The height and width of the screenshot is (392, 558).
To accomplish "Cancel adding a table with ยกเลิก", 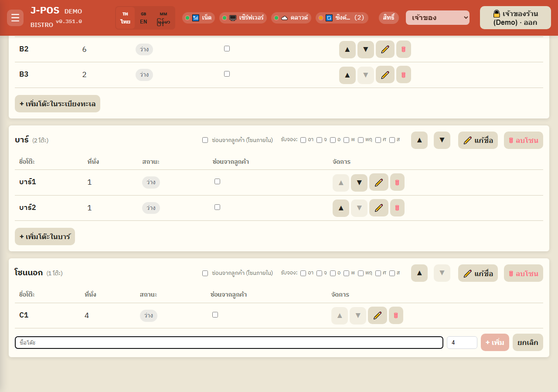I will [528, 342].
